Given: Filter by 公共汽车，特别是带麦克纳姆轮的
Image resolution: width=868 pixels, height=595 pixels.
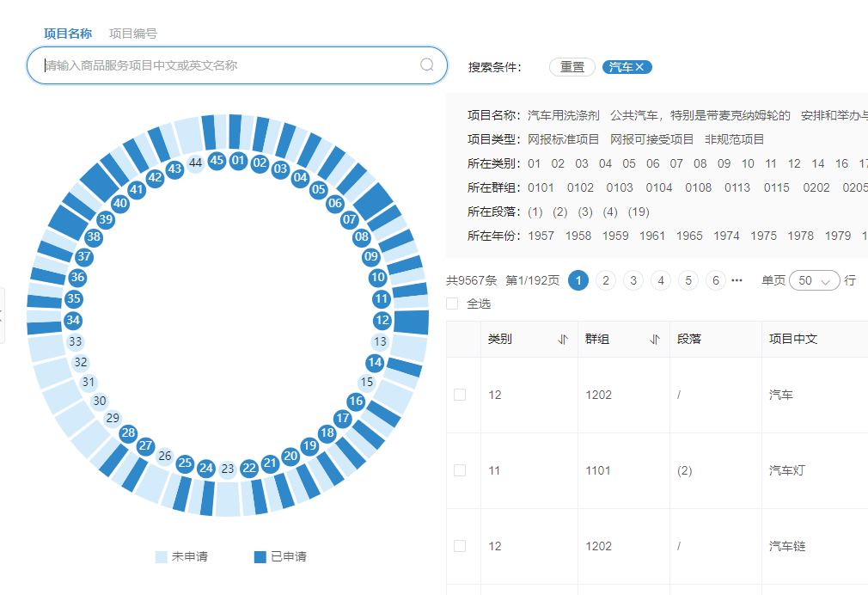Looking at the screenshot, I should 700,115.
